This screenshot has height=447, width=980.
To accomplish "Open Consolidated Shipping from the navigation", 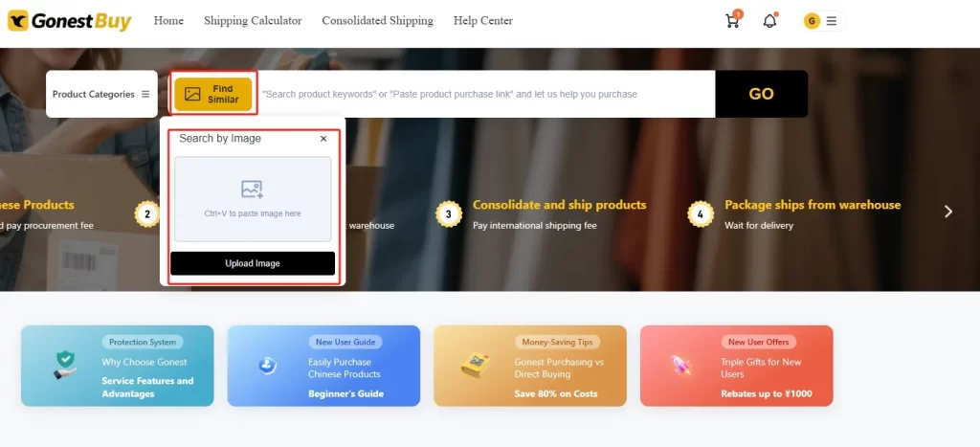I will pos(377,21).
